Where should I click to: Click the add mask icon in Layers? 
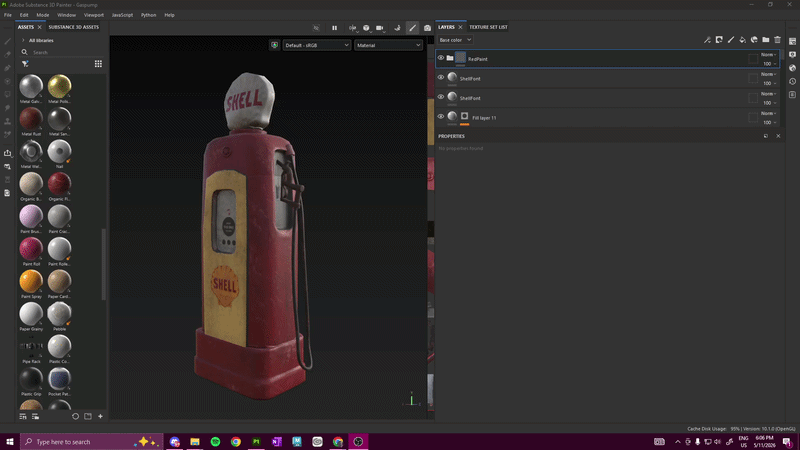click(x=719, y=40)
